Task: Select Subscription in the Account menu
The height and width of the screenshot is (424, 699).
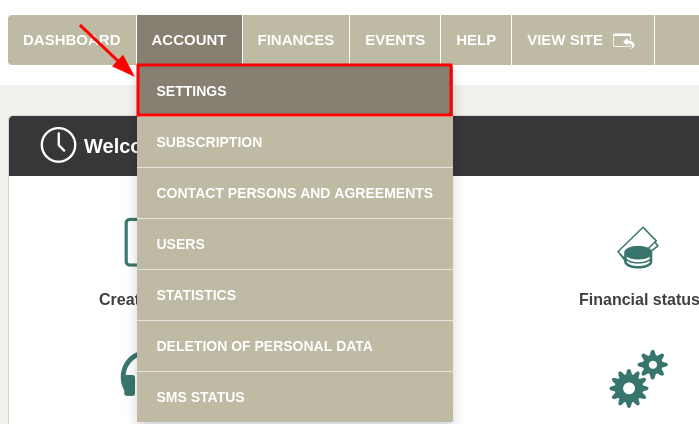Action: pyautogui.click(x=294, y=142)
